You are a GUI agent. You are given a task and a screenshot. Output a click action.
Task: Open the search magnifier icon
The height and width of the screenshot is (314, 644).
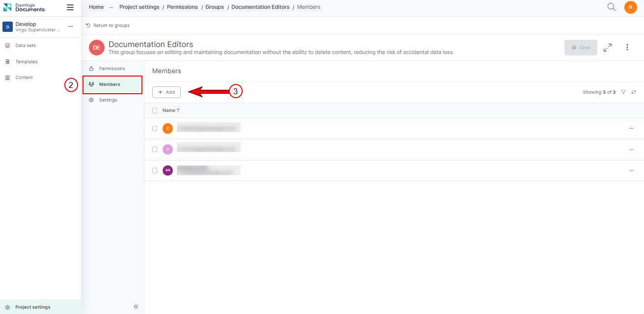click(x=611, y=7)
